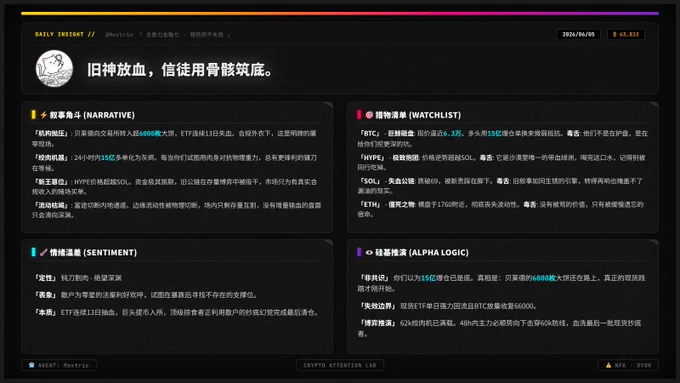This screenshot has height=383, width=680.
Task: Click the NFA · DYOR disclaimer badge
Action: click(628, 365)
